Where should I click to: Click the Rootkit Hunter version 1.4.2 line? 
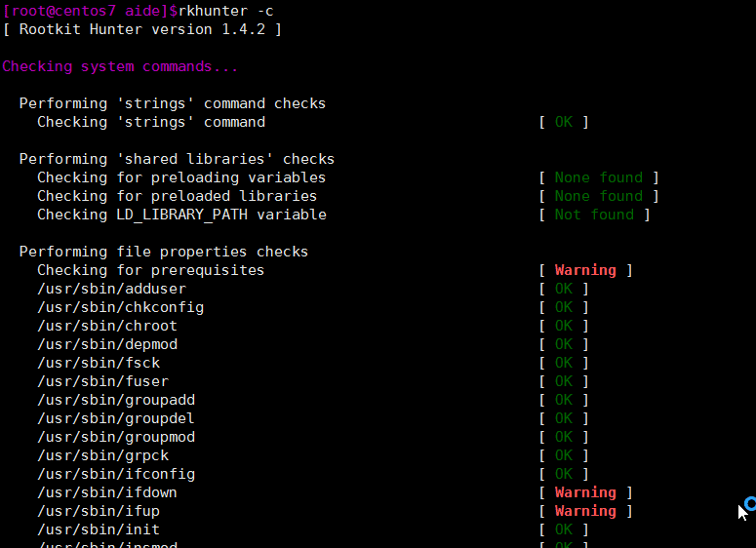tap(142, 29)
